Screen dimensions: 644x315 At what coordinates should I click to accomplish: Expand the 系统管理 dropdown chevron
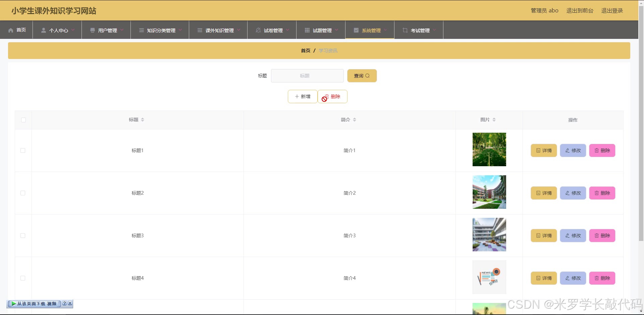pyautogui.click(x=385, y=30)
